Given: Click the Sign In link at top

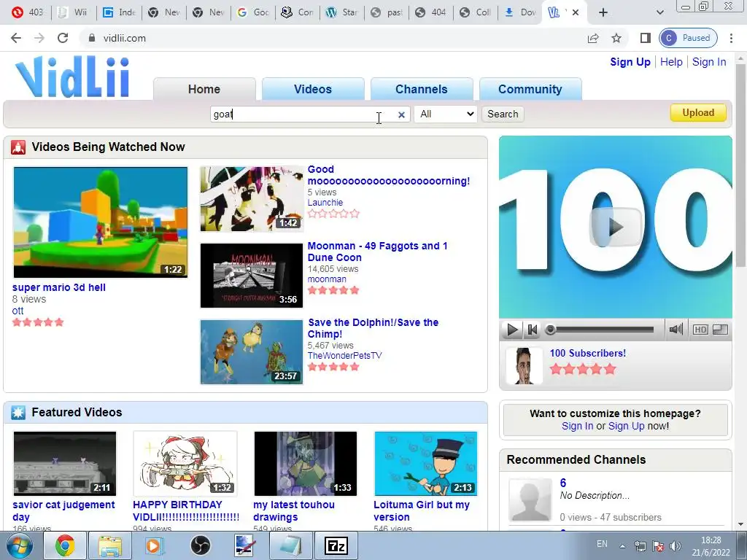Looking at the screenshot, I should (x=709, y=62).
